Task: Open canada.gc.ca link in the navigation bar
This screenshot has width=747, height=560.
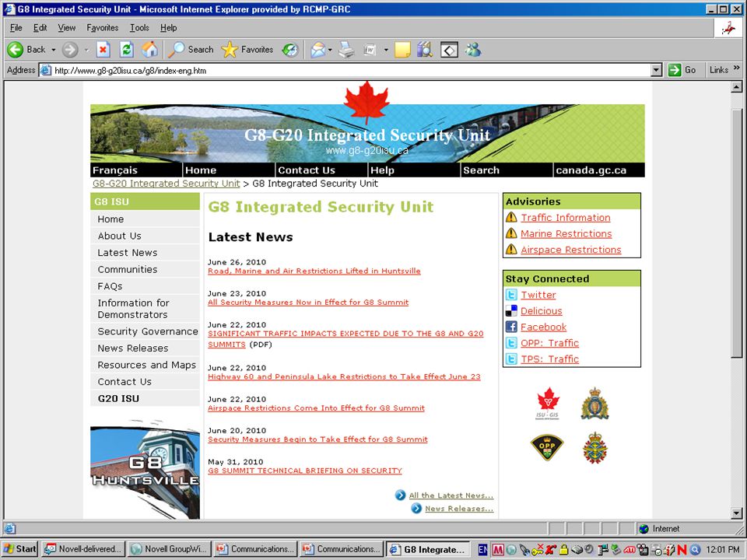Action: [x=591, y=170]
